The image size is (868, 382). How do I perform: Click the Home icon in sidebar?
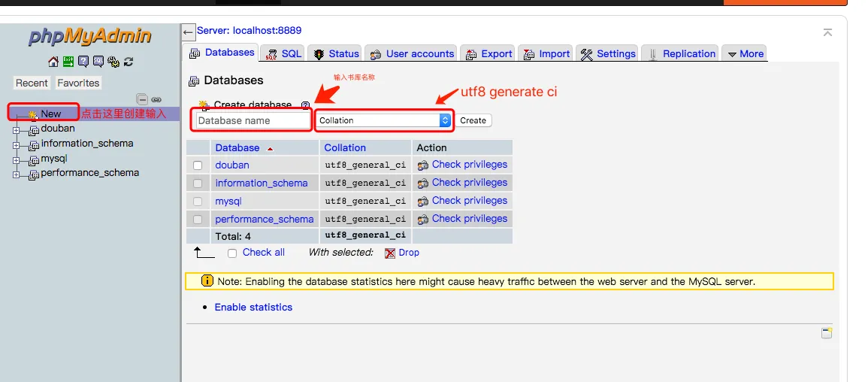point(53,62)
